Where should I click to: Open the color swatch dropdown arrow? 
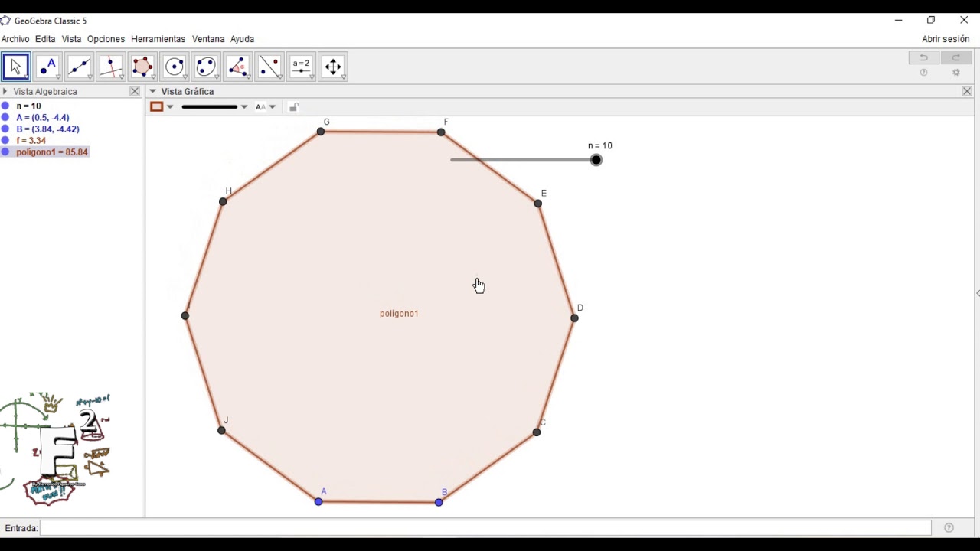point(170,107)
